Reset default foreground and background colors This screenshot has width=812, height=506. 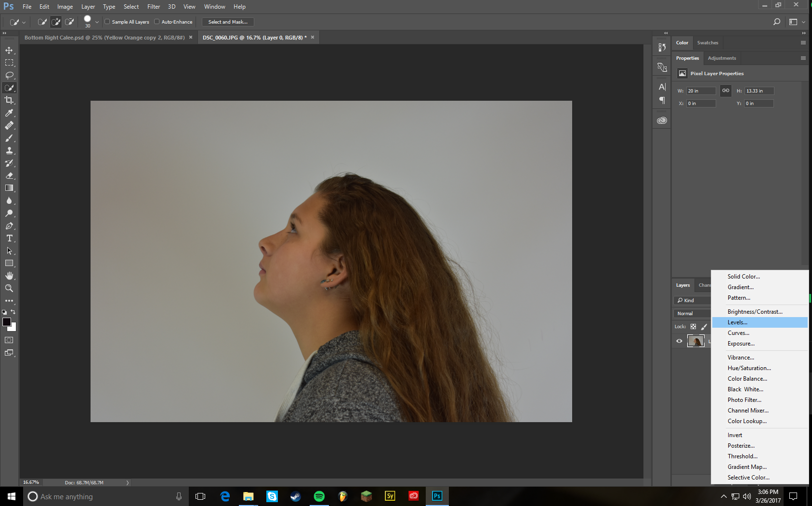tap(4, 312)
